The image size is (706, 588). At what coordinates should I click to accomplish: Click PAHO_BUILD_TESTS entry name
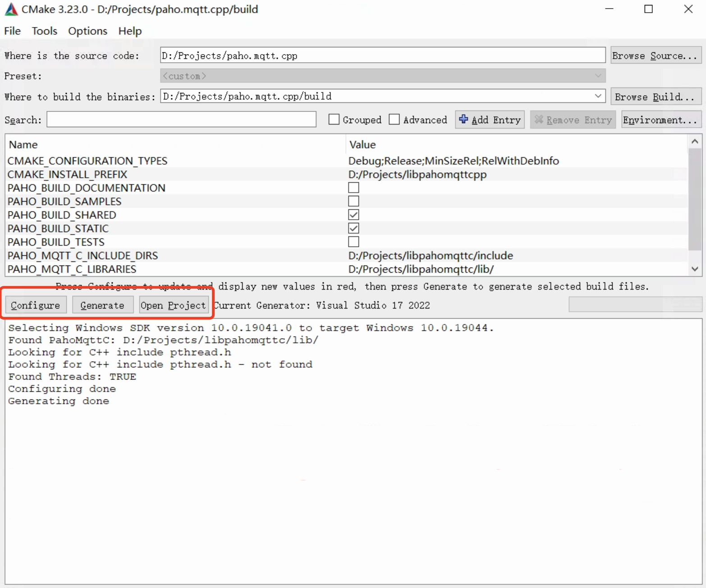point(56,242)
